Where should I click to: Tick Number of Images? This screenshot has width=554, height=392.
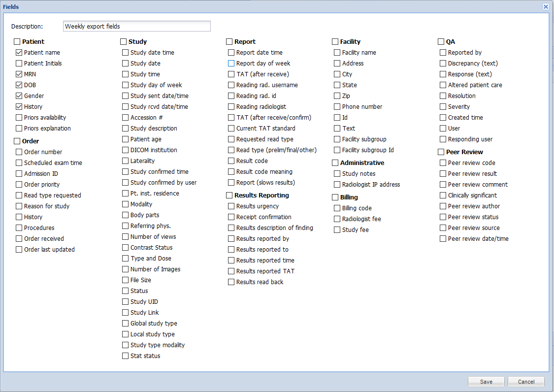[126, 269]
